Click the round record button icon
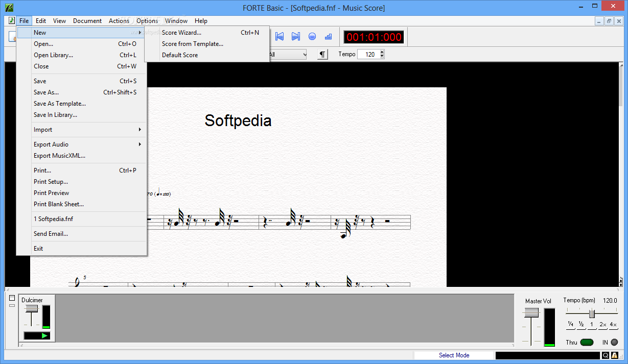 point(312,36)
